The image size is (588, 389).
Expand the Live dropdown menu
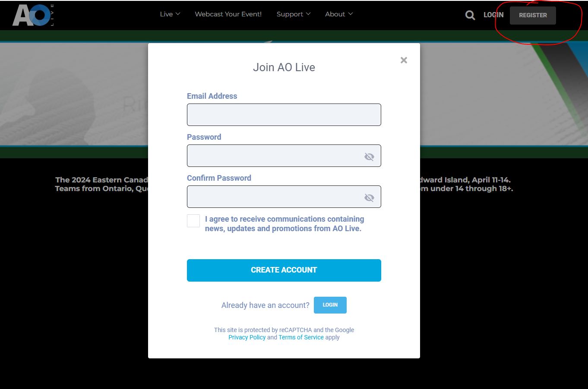point(170,14)
